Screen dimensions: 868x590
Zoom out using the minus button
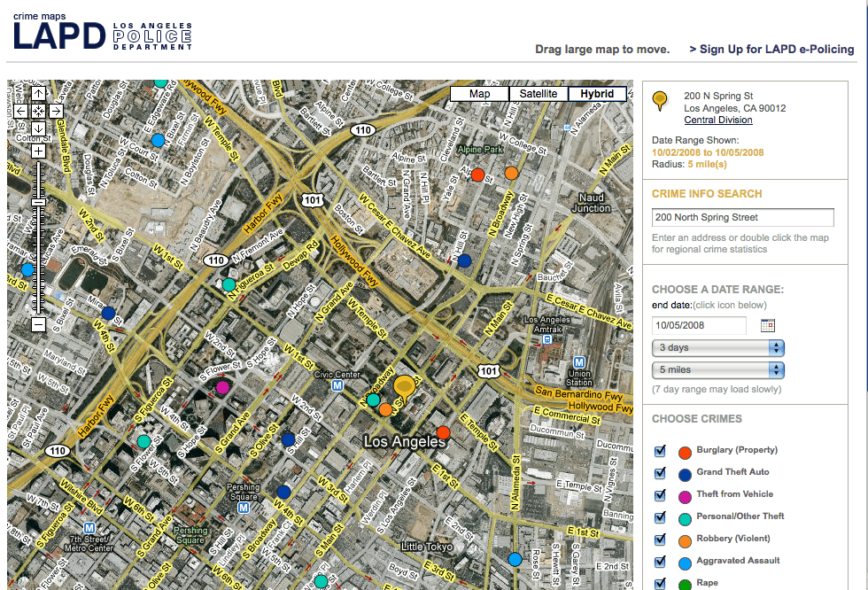(39, 324)
